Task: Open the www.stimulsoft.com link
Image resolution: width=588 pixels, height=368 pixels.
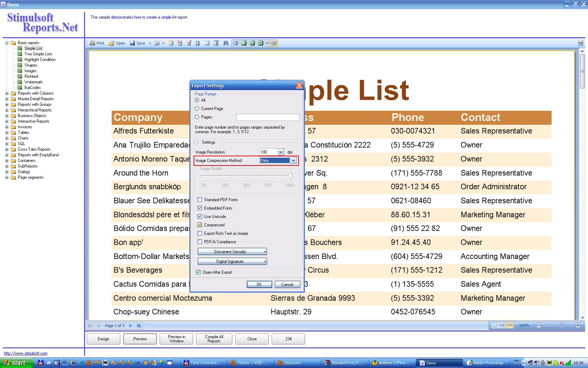Action: tap(26, 353)
